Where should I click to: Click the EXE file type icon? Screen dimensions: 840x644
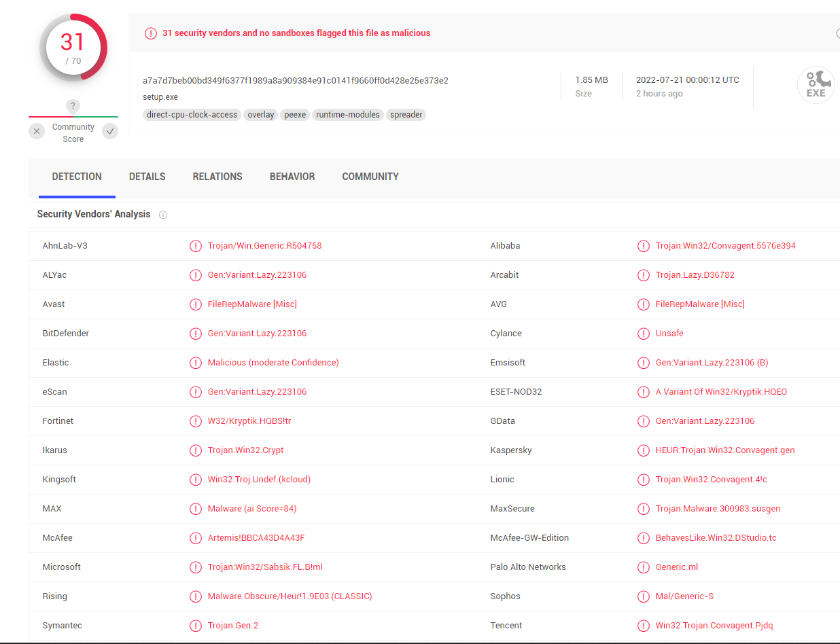point(816,86)
